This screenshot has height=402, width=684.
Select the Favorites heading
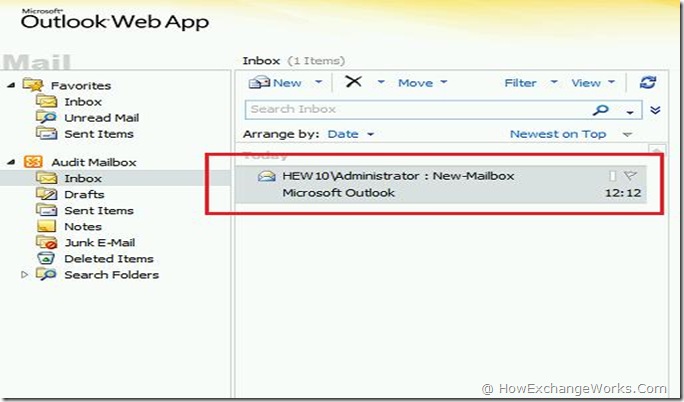pyautogui.click(x=81, y=85)
